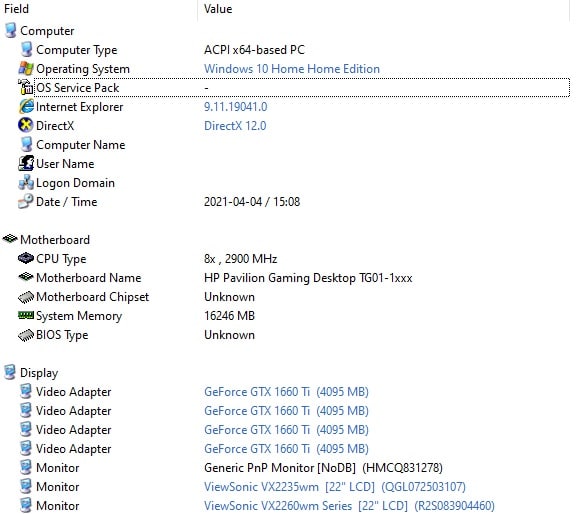Screen dimensions: 584x514
Task: Click the System Memory RAM icon
Action: tap(26, 315)
